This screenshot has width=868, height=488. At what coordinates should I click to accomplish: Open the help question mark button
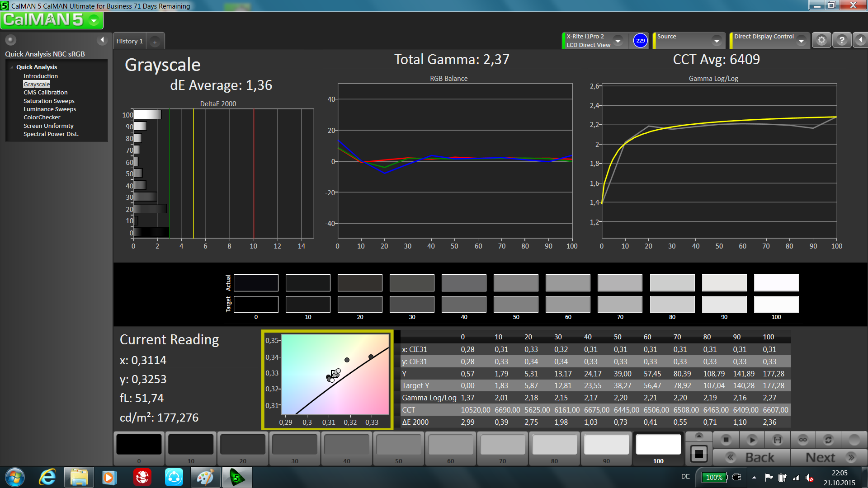click(x=841, y=40)
